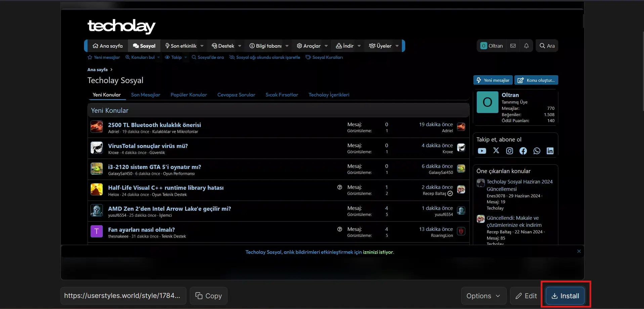
Task: Switch to Sıcak Fırsatlar tab
Action: pos(282,95)
